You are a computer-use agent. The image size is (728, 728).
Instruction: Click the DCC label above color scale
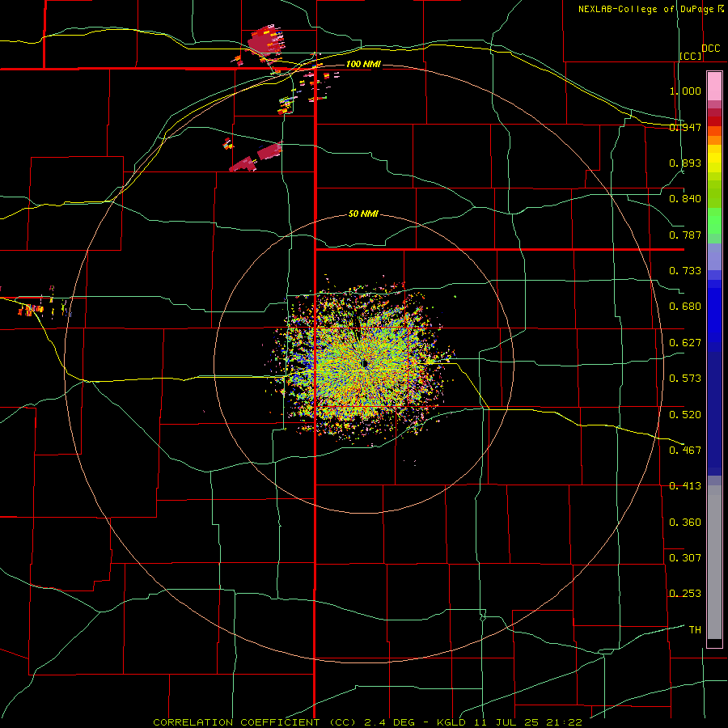(711, 49)
